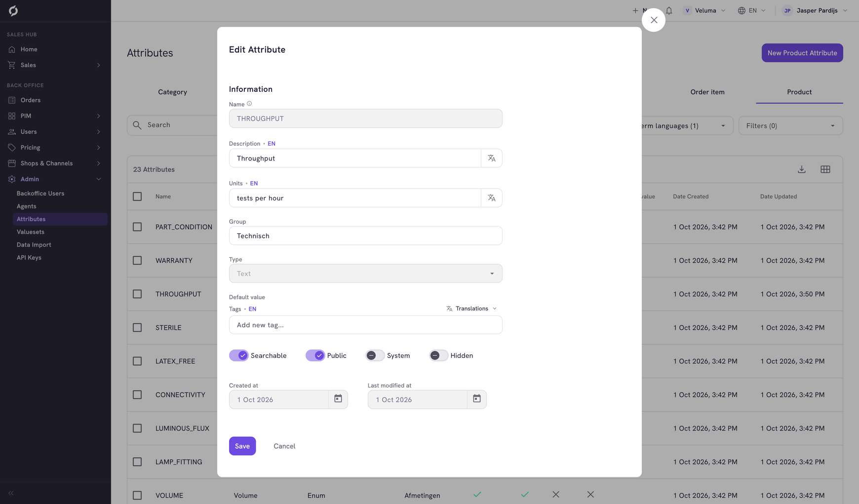The image size is (859, 504).
Task: Click the table columns layout icon
Action: [x=825, y=169]
